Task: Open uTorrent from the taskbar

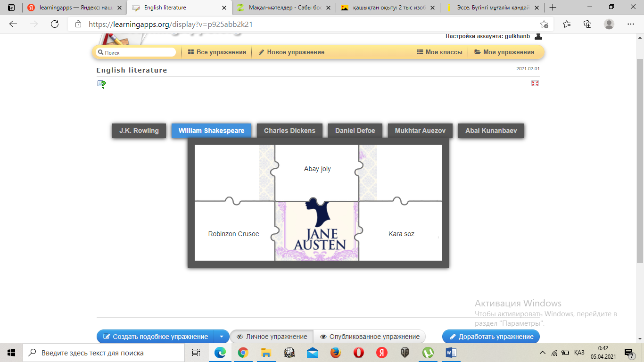Action: (x=428, y=353)
